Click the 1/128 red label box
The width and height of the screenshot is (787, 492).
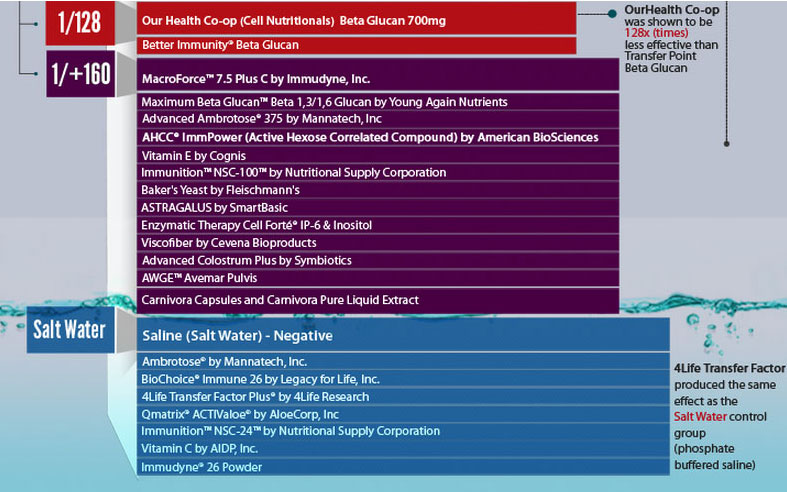point(80,23)
